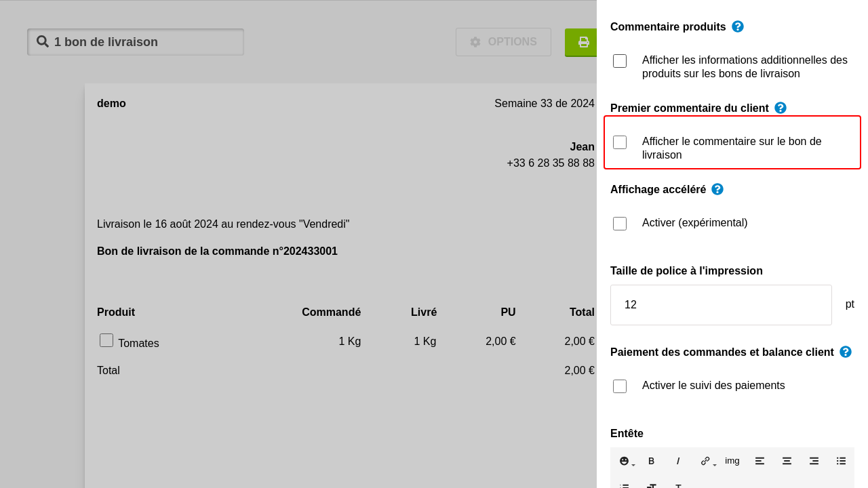Open the emoji picker dropdown
Screen dimensions: 868x488
(627, 461)
